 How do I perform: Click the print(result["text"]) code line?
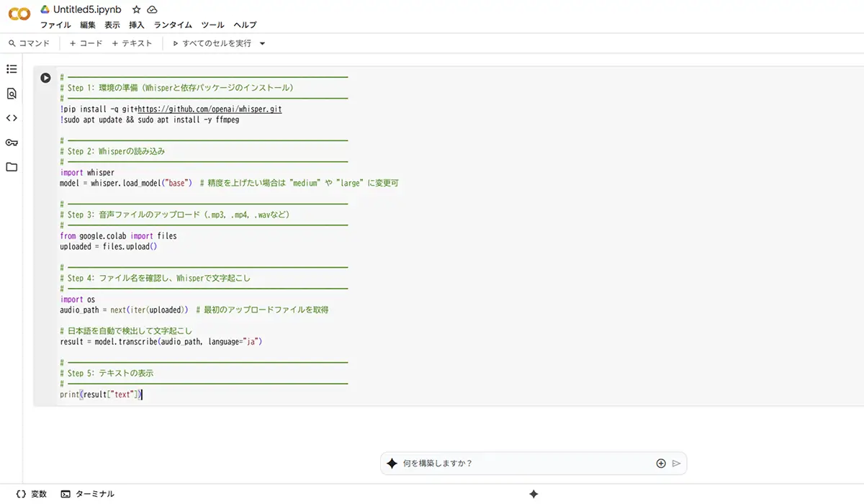[x=102, y=395]
